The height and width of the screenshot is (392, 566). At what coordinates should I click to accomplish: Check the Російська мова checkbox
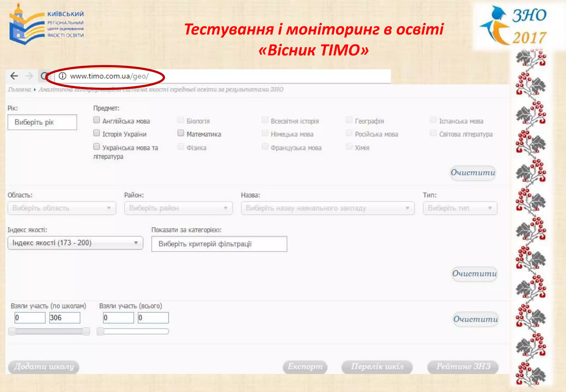point(349,133)
